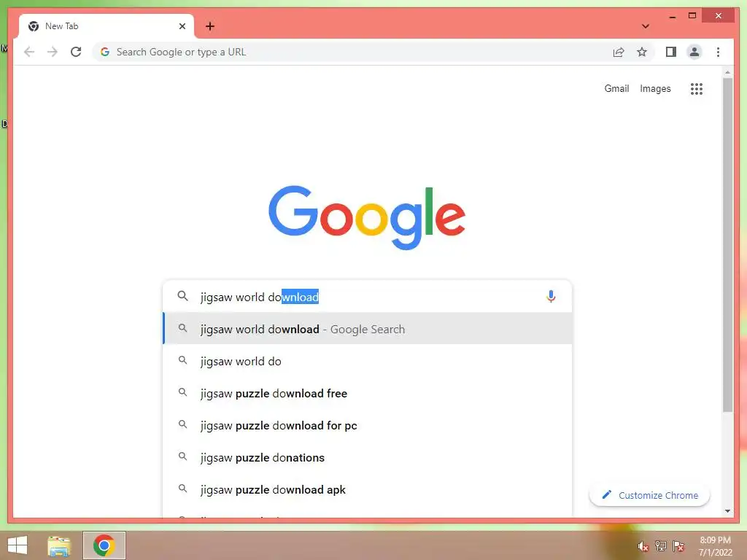Choose suggestion jigsaw world download

368,329
